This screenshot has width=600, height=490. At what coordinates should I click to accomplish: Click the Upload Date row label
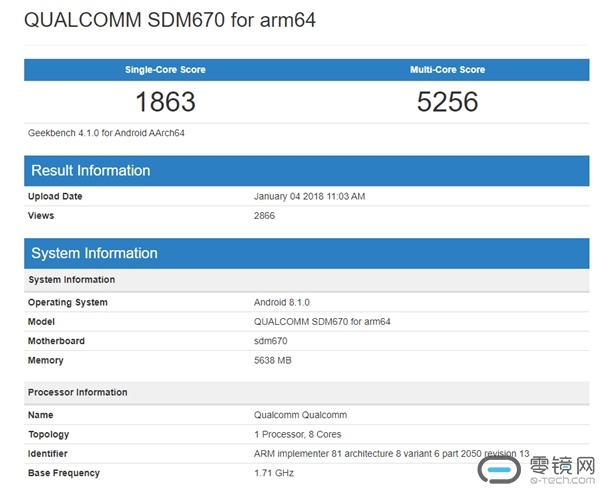[56, 196]
